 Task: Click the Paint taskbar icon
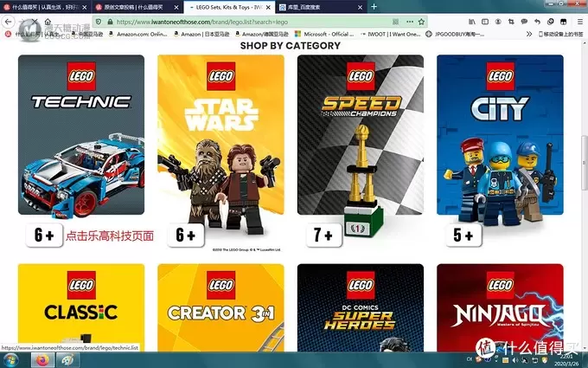pyautogui.click(x=67, y=360)
